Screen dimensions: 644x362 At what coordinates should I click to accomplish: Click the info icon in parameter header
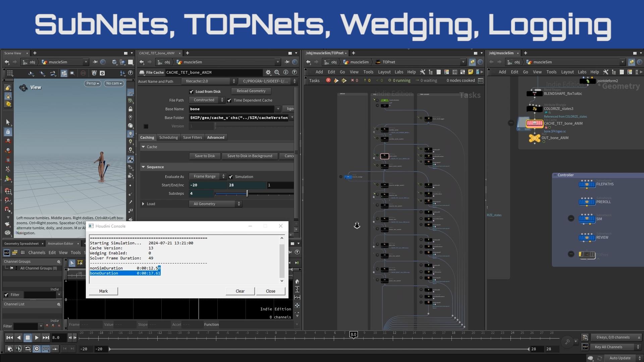(x=286, y=72)
